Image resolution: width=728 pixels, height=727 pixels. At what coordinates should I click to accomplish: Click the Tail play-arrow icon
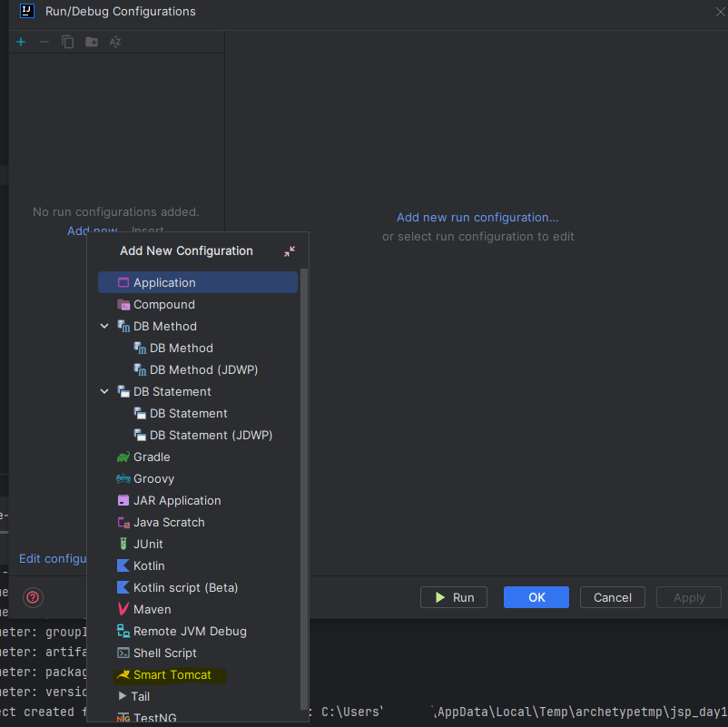[123, 696]
